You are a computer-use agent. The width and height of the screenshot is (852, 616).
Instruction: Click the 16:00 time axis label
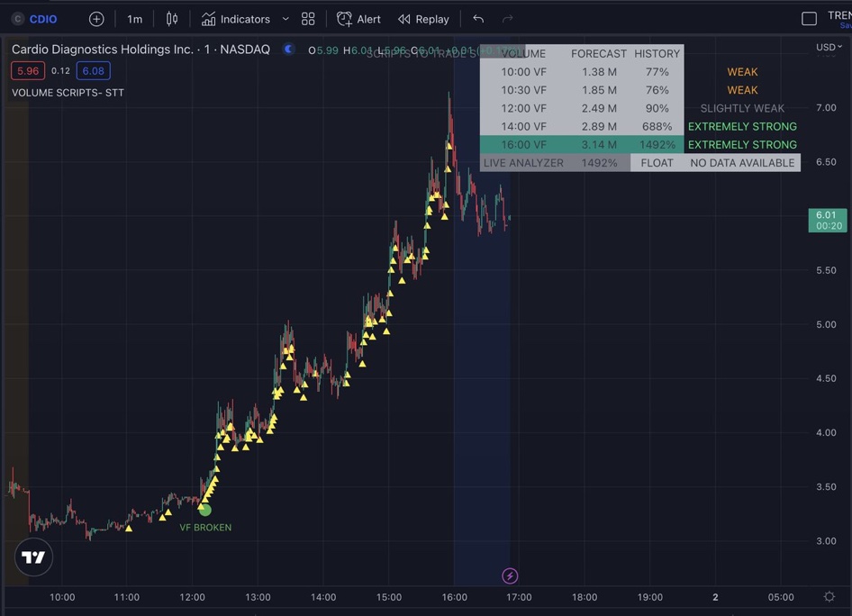click(454, 597)
